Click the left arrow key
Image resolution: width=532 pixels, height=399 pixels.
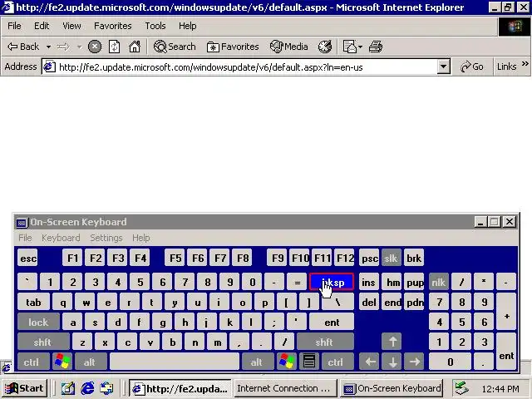point(369,362)
